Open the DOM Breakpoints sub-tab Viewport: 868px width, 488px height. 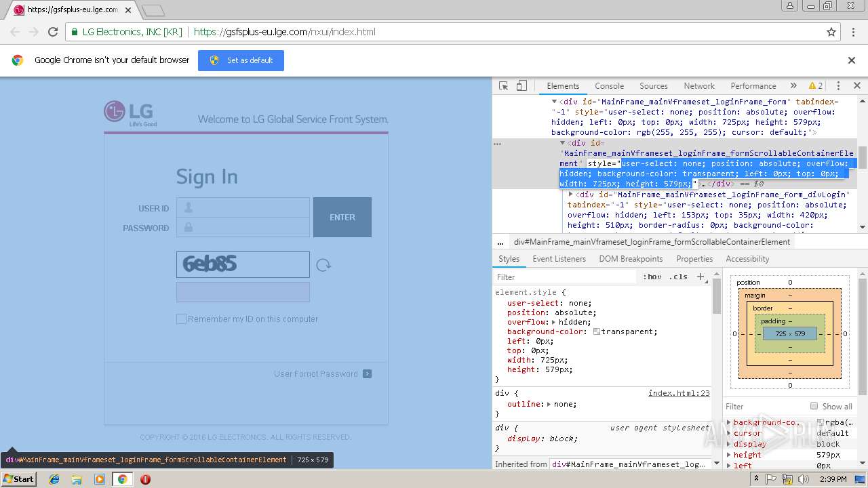click(x=631, y=259)
